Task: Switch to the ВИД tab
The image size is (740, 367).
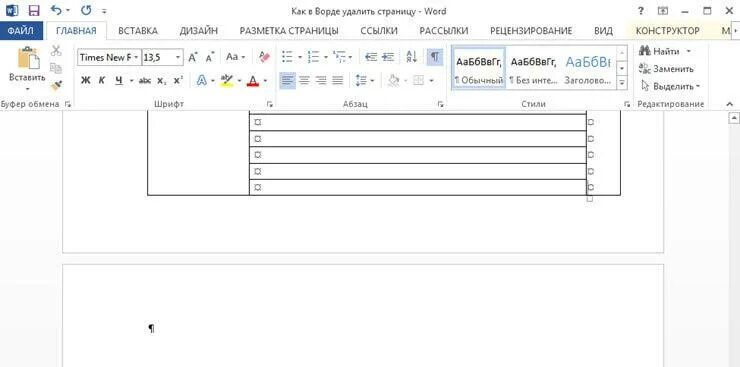Action: click(x=604, y=31)
